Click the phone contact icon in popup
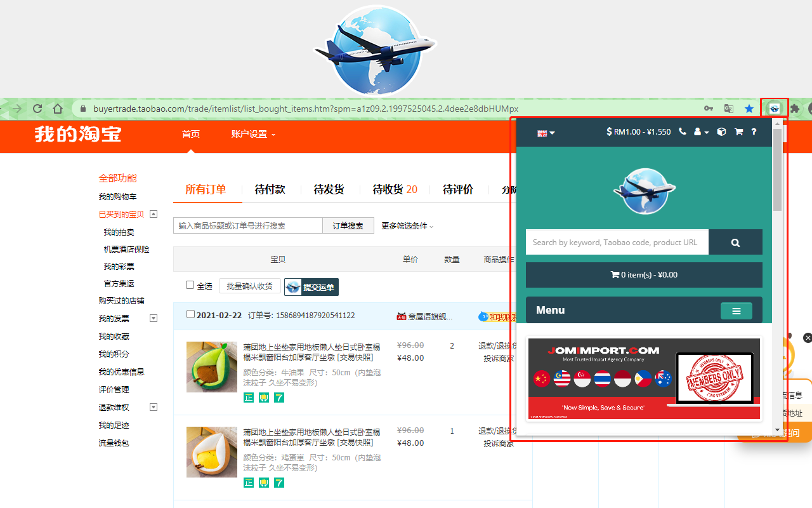The height and width of the screenshot is (508, 812). click(x=683, y=132)
